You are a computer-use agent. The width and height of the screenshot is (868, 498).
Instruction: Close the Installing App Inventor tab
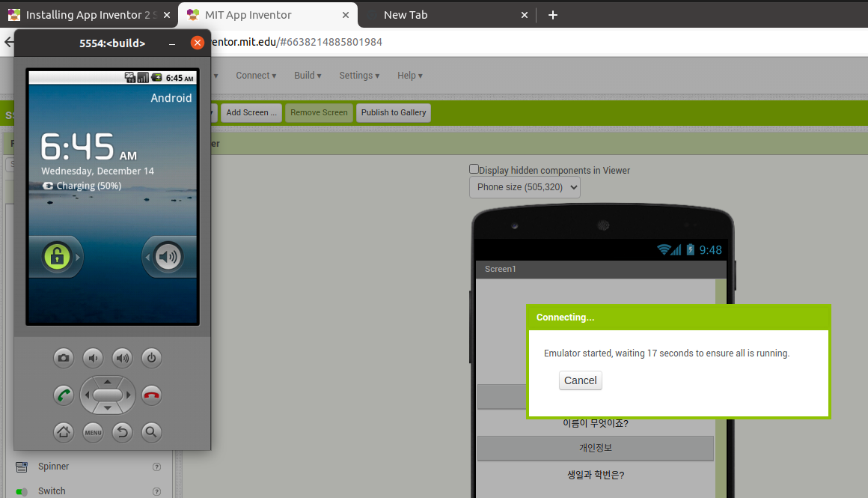pyautogui.click(x=167, y=15)
